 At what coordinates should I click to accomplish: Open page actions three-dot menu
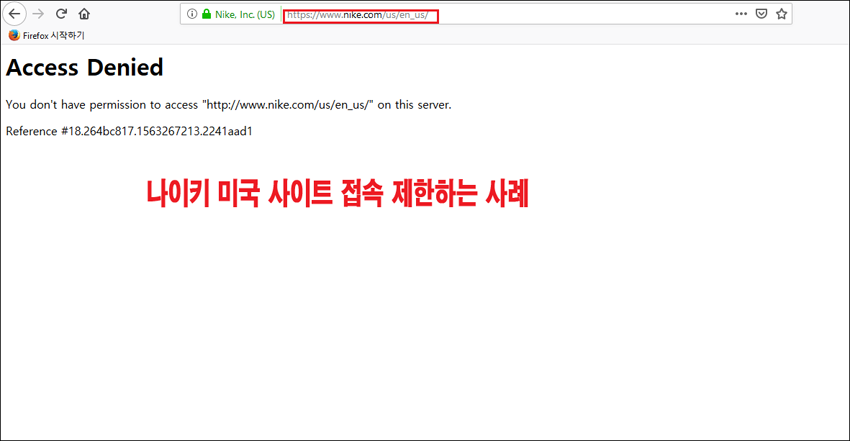(x=741, y=14)
